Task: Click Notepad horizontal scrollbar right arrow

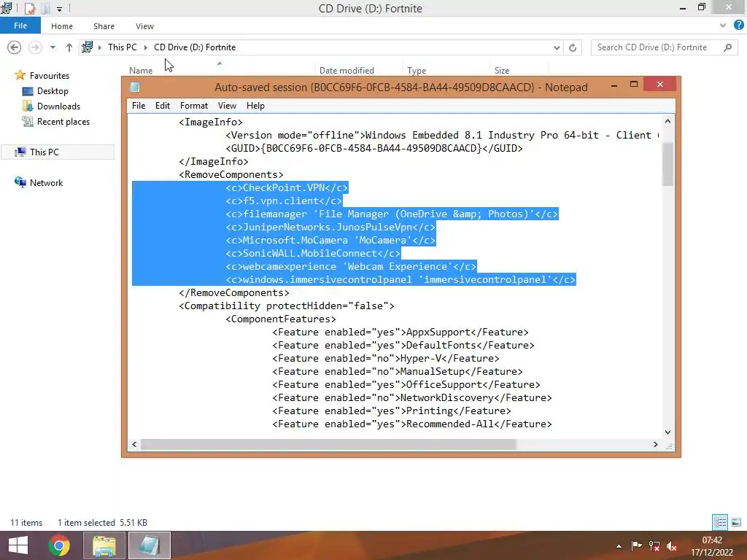Action: pos(656,444)
